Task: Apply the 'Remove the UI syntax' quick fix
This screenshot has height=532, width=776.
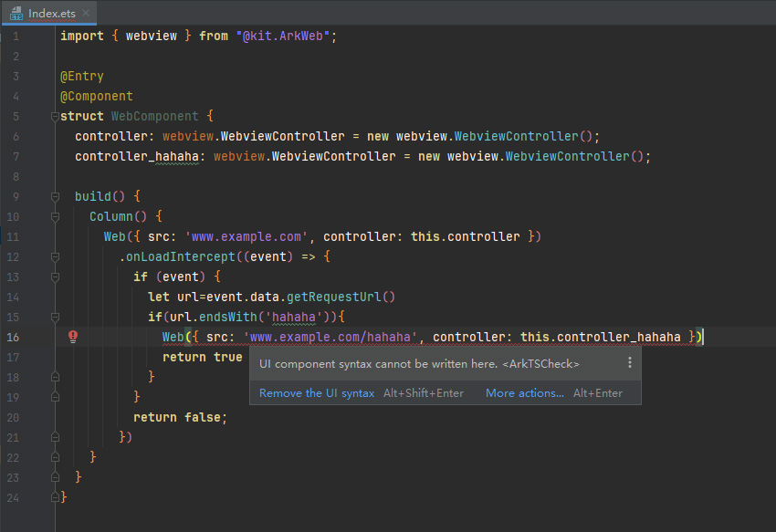Action: coord(317,393)
